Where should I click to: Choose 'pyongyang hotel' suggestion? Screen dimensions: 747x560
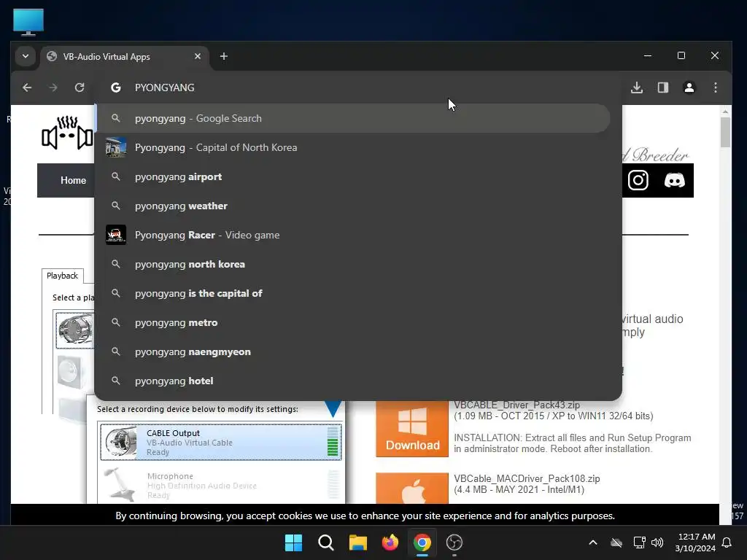tap(352, 381)
